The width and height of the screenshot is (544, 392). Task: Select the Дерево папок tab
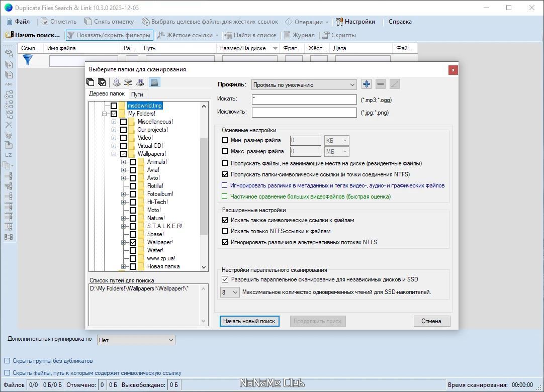click(x=107, y=93)
